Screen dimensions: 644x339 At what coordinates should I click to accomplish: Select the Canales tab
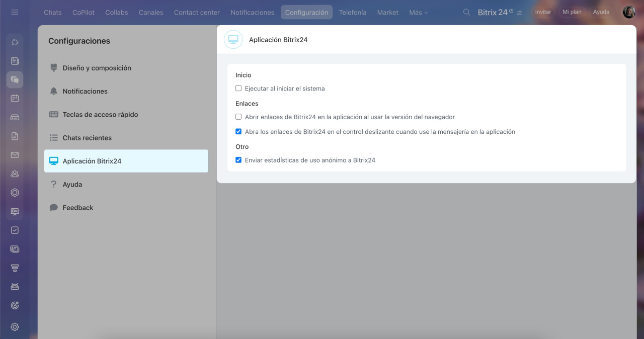pyautogui.click(x=151, y=13)
